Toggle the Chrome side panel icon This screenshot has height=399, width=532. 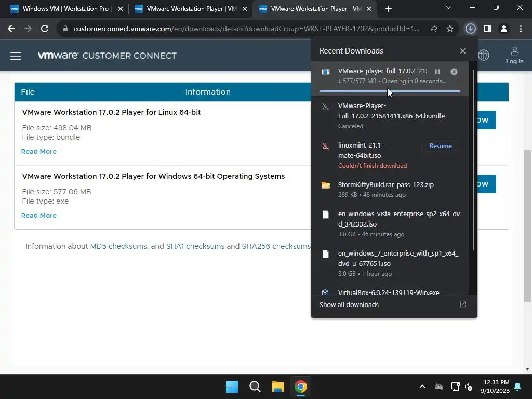[487, 29]
